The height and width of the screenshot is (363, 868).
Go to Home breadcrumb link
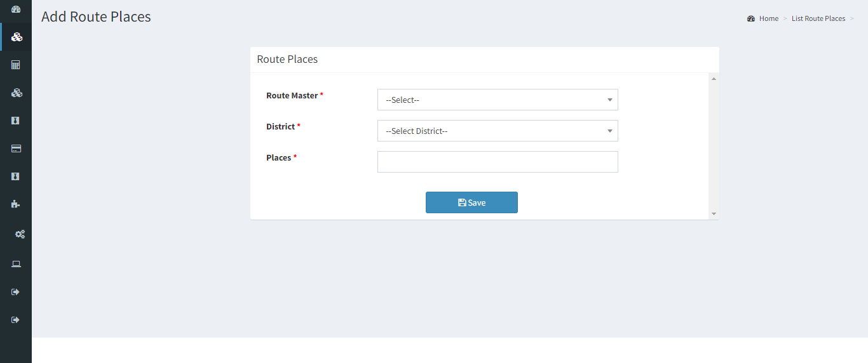tap(769, 18)
